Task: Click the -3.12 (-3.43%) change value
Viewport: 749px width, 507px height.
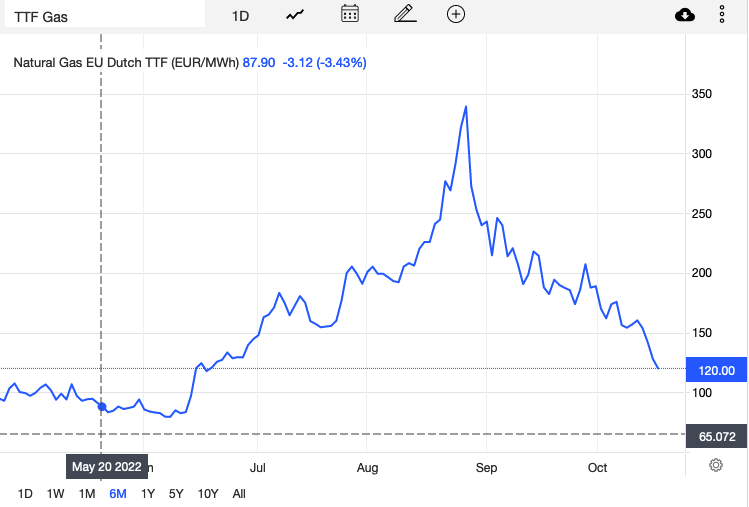Action: tap(324, 63)
